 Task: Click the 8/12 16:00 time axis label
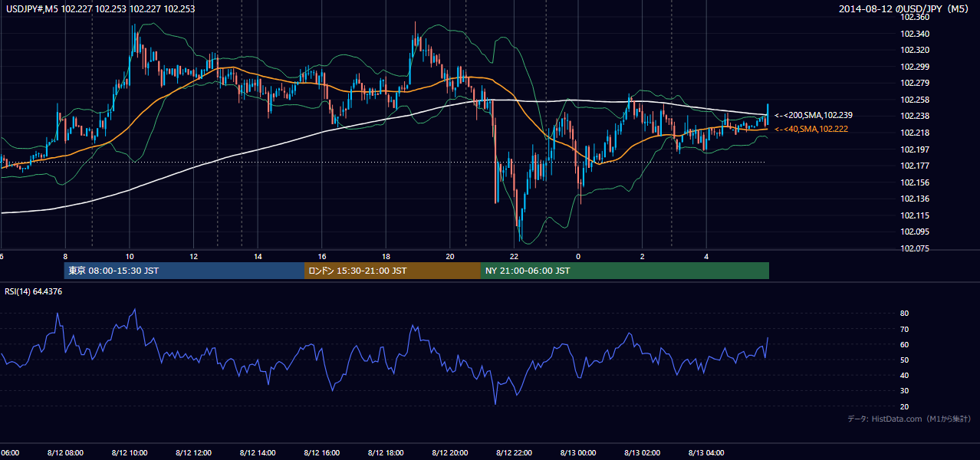[x=321, y=453]
